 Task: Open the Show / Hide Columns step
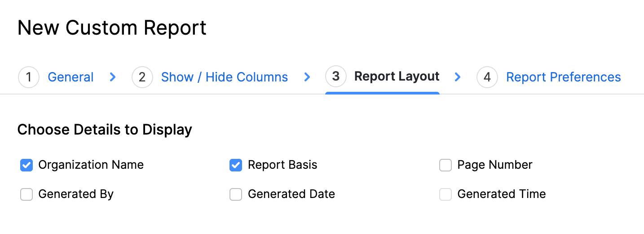tap(224, 77)
